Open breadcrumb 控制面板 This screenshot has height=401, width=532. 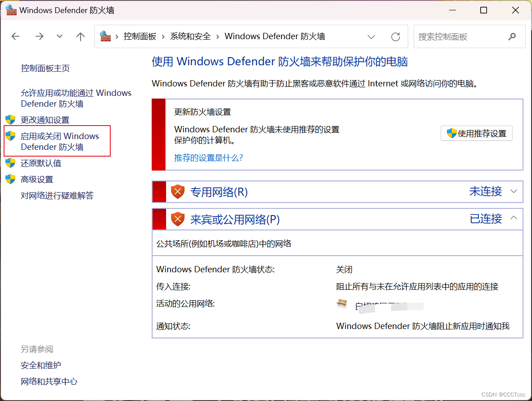pyautogui.click(x=140, y=36)
